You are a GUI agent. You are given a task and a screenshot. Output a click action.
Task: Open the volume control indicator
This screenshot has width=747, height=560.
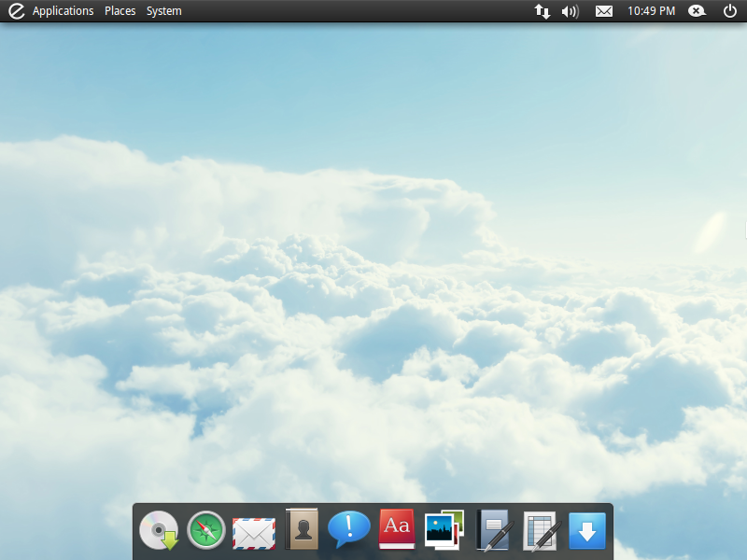(x=570, y=11)
